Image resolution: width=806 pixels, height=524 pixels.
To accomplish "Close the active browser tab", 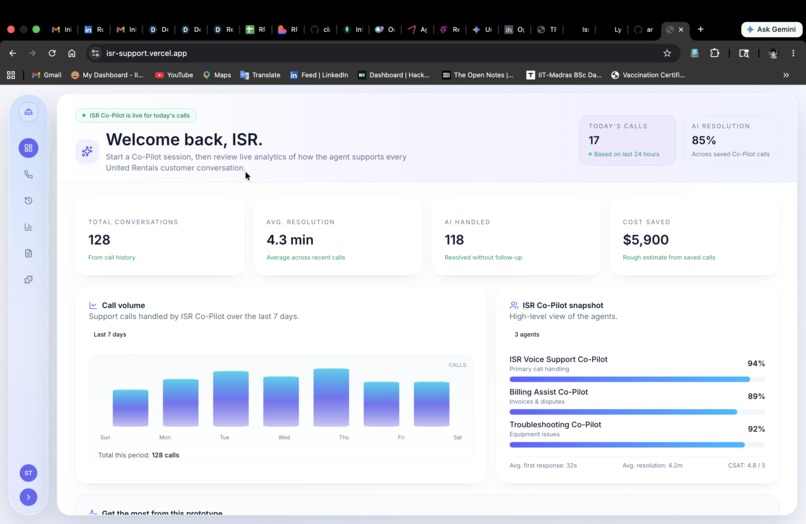I will 681,30.
